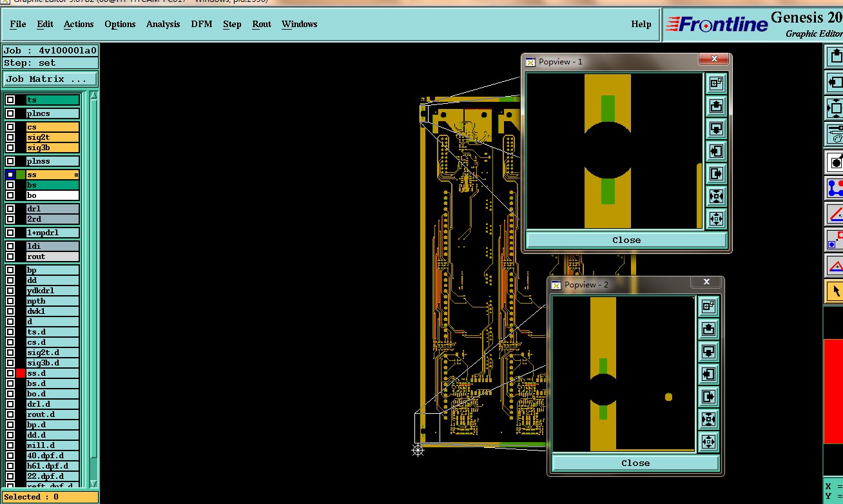
Task: Toggle display checkbox for layer cs
Action: [10, 127]
